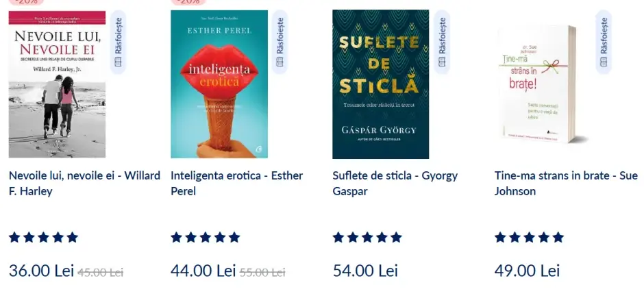Click star rating for Tine-ma strans in brate
644x298 pixels.
coord(529,238)
